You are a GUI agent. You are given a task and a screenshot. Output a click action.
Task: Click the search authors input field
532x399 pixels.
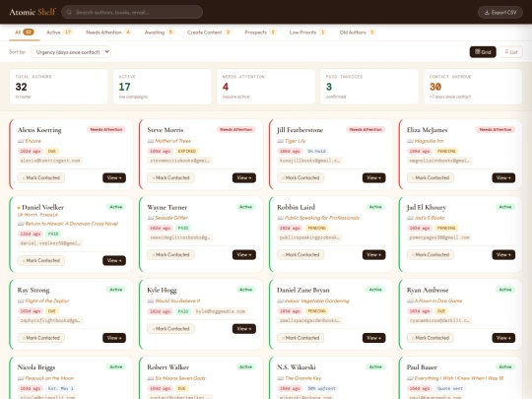tap(132, 12)
